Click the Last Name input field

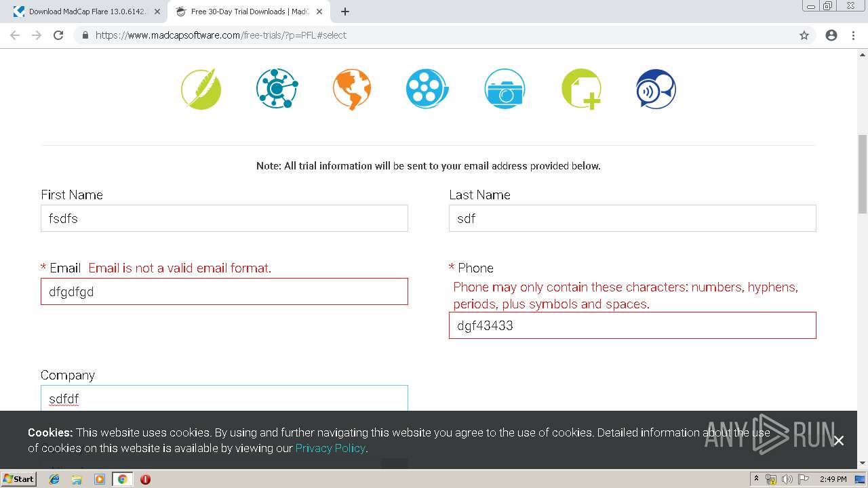(x=633, y=218)
